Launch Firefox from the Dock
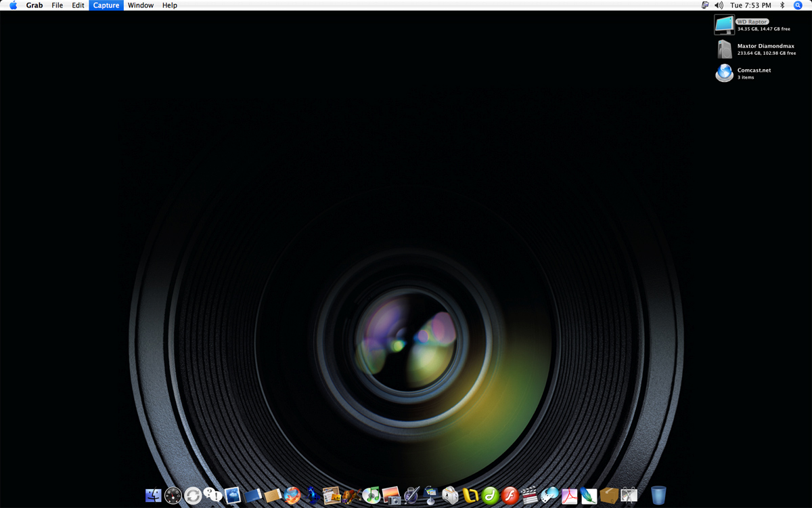812x508 pixels. [292, 496]
